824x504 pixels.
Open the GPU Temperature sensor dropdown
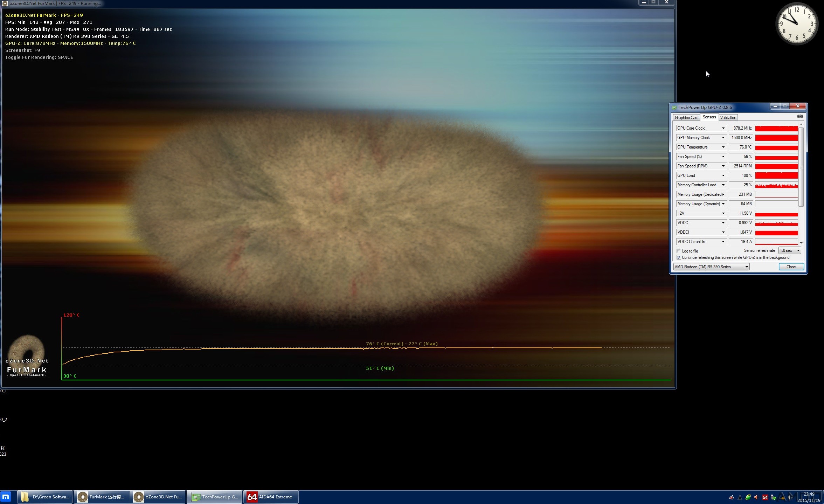pos(723,147)
